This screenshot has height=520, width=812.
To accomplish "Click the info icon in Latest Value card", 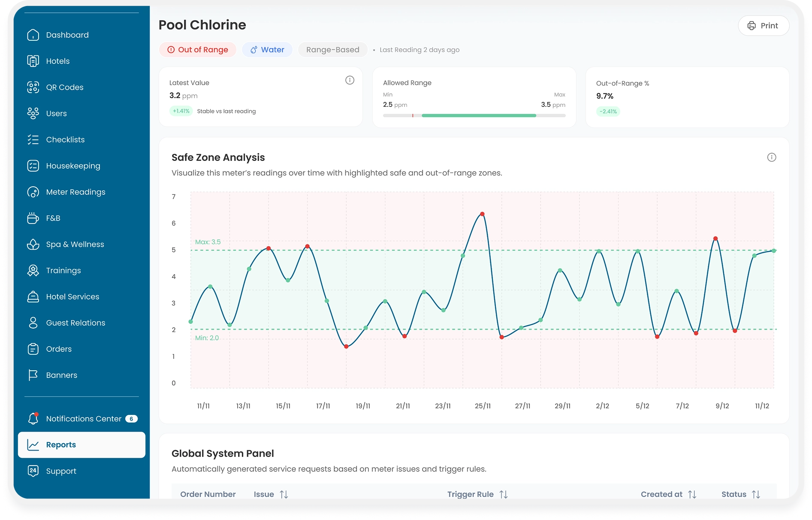I will coord(350,80).
